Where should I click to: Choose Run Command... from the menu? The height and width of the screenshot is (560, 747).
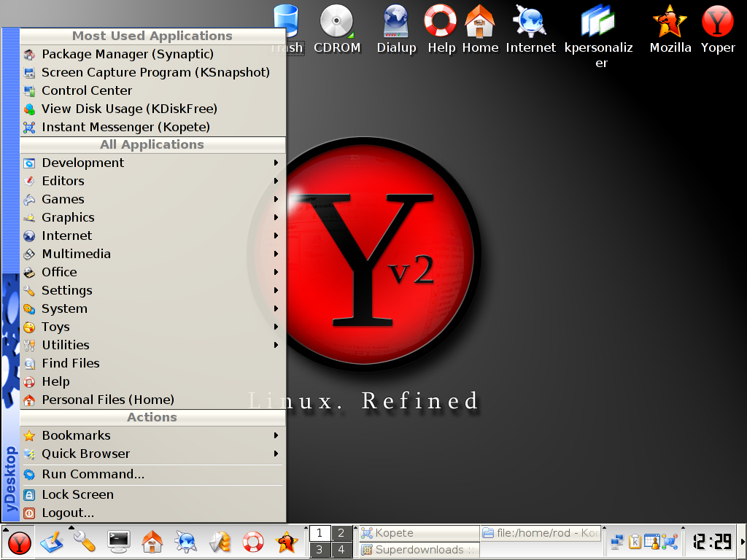click(x=152, y=474)
